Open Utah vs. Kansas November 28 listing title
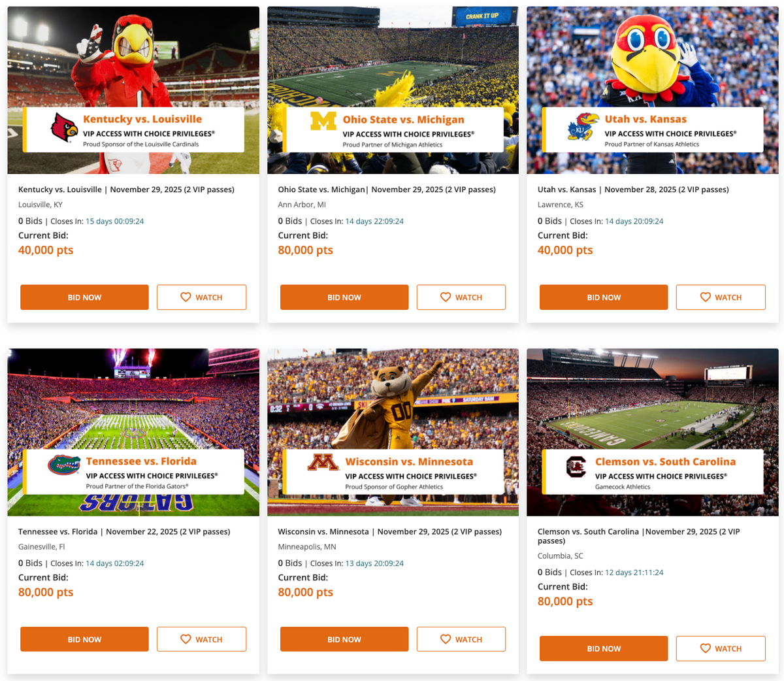784x681 pixels. point(633,190)
